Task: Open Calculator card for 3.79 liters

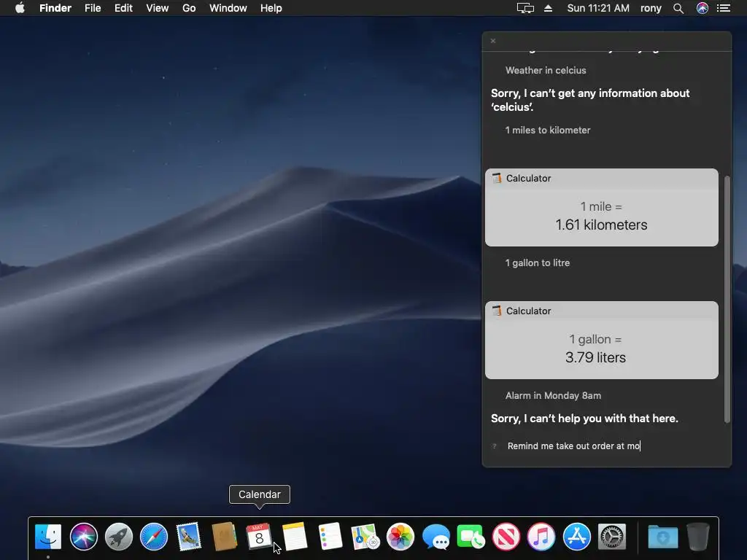Action: [602, 340]
